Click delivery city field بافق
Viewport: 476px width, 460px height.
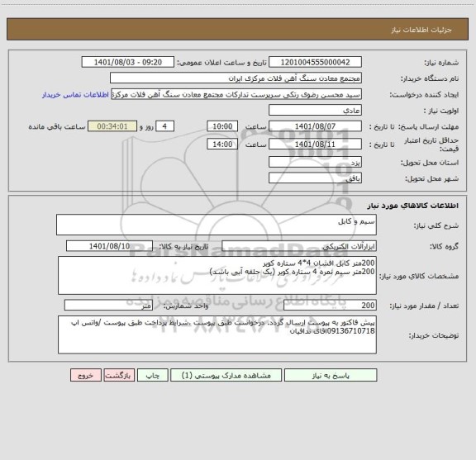click(x=315, y=178)
